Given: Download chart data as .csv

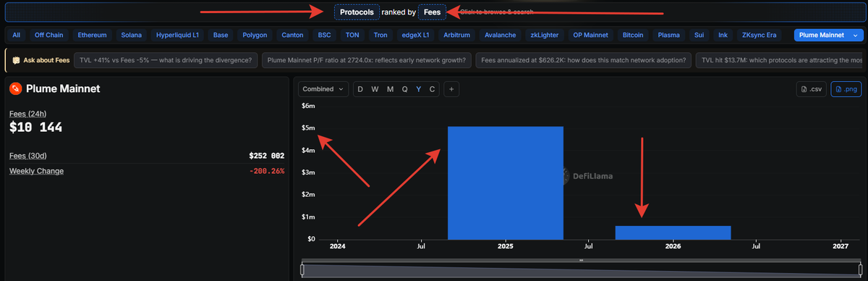Looking at the screenshot, I should click(812, 89).
